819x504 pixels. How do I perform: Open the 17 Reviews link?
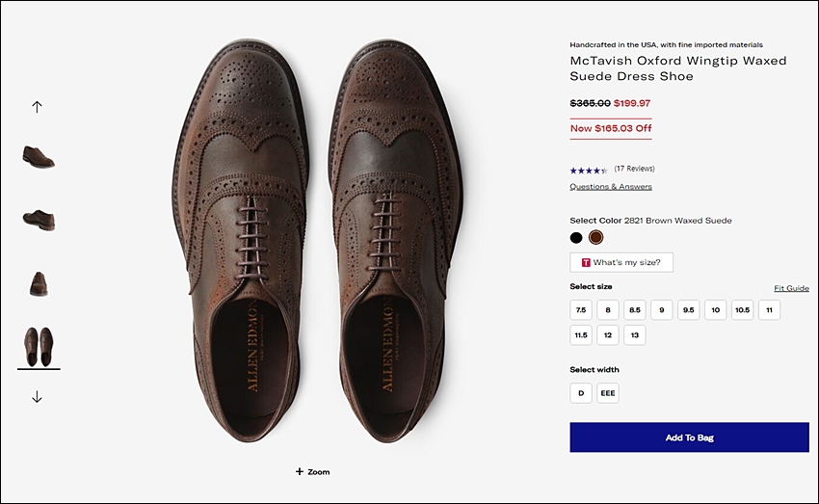(x=634, y=169)
